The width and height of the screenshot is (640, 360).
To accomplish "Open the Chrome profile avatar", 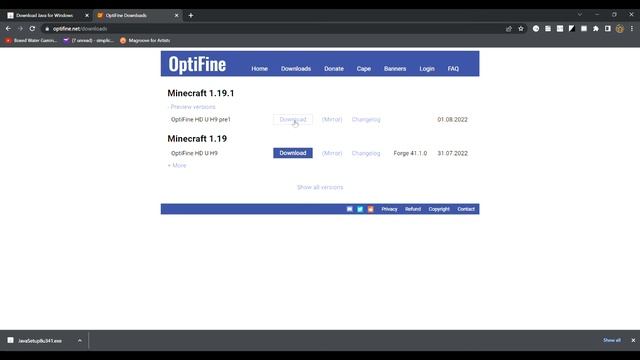I will pos(620,29).
